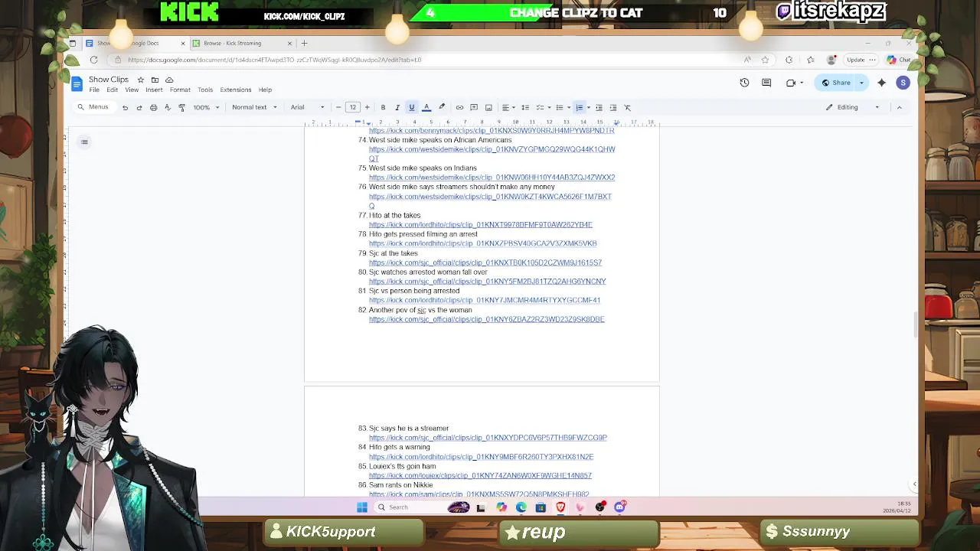Switch to Browse - Kick Streaming tab

tap(242, 43)
